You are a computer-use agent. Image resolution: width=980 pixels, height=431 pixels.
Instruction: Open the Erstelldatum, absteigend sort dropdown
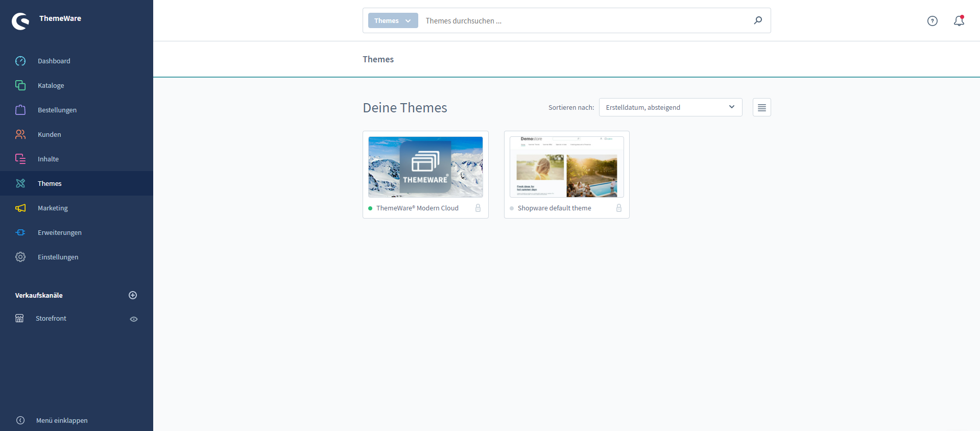coord(671,107)
